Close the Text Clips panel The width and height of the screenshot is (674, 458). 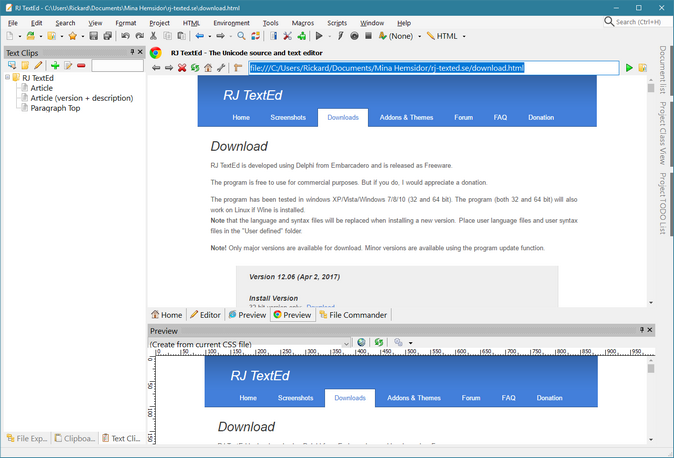point(140,52)
